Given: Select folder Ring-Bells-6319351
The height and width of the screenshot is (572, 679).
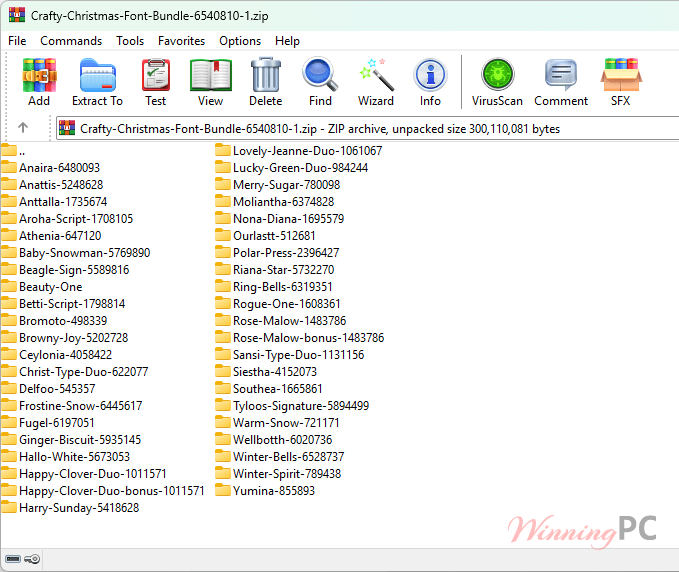Looking at the screenshot, I should 274,287.
